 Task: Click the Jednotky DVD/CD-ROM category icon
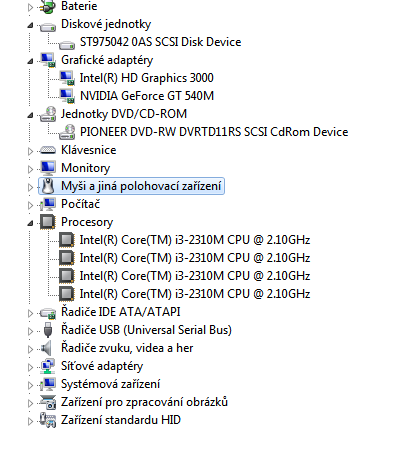click(x=48, y=114)
